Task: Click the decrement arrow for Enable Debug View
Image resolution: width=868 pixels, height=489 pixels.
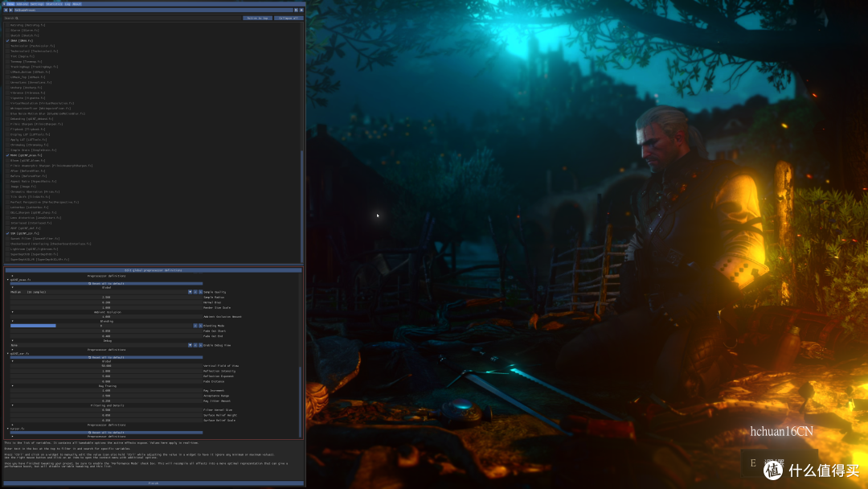Action: pyautogui.click(x=195, y=345)
